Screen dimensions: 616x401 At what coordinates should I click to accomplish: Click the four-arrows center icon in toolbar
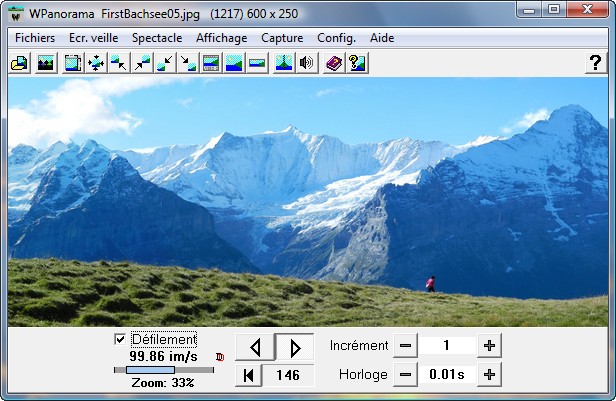(96, 64)
